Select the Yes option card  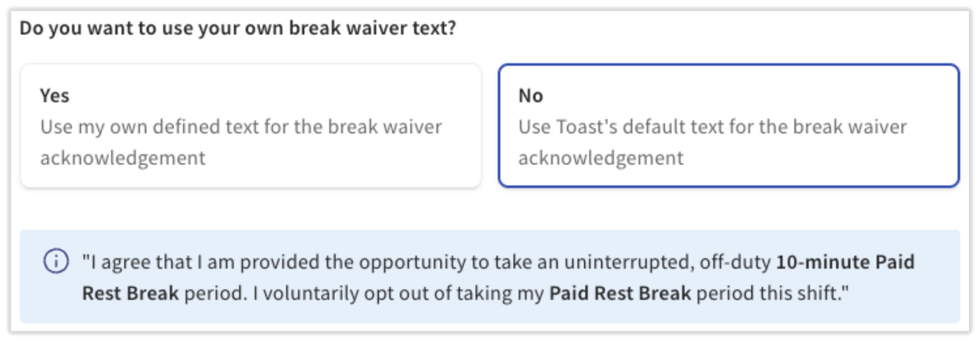(x=251, y=125)
